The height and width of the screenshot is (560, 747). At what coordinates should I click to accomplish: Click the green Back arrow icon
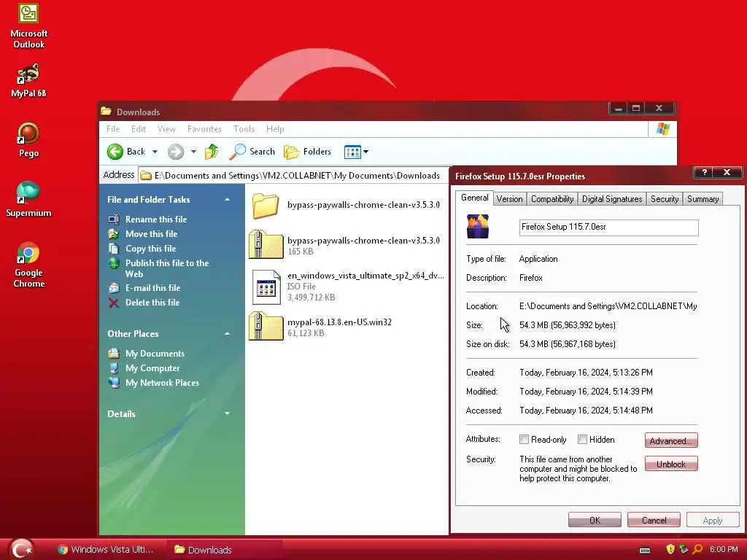pyautogui.click(x=115, y=152)
